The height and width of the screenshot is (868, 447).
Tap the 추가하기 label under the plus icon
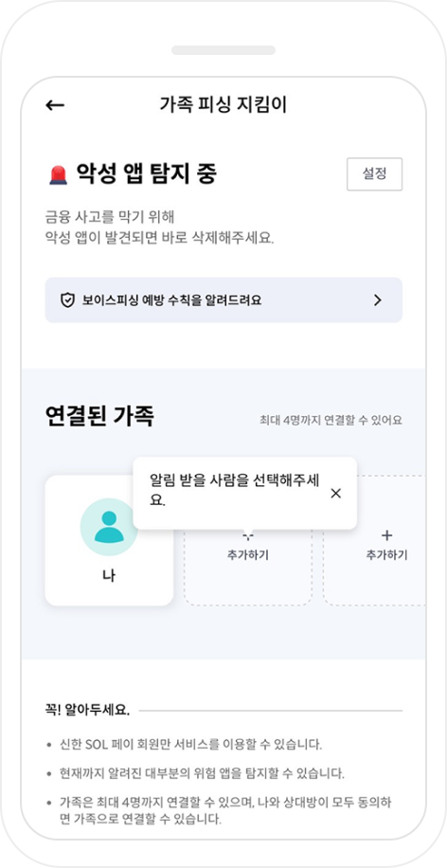pos(386,555)
